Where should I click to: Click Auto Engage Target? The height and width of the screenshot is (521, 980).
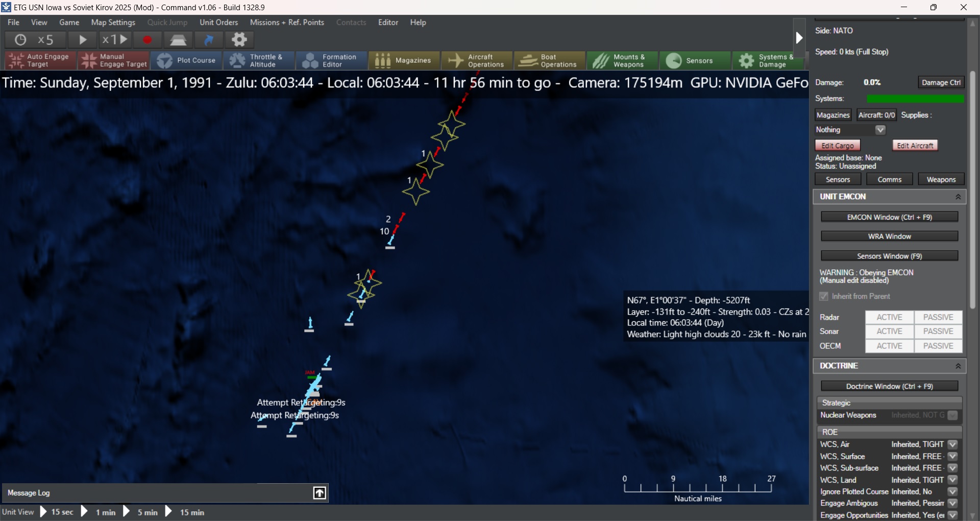point(40,60)
